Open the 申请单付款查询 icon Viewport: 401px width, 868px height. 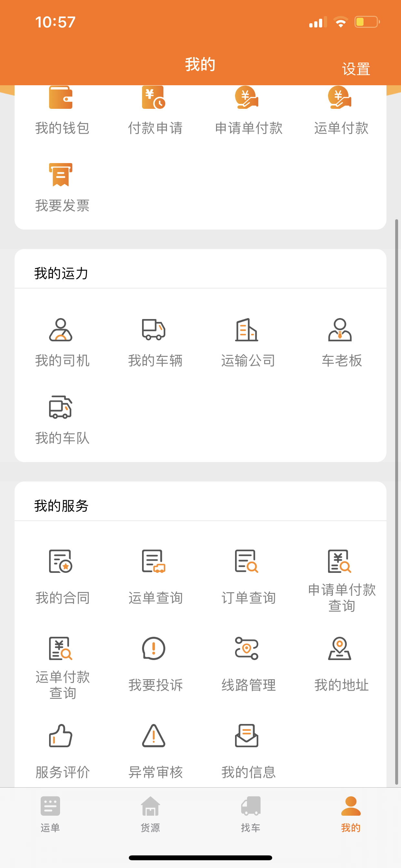340,561
